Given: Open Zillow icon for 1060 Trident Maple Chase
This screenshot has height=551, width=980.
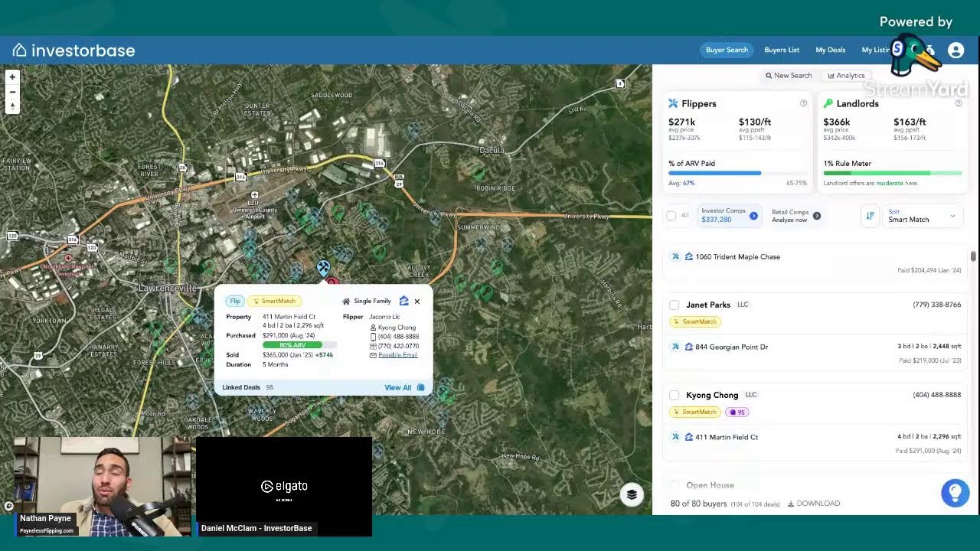Looking at the screenshot, I should point(688,256).
